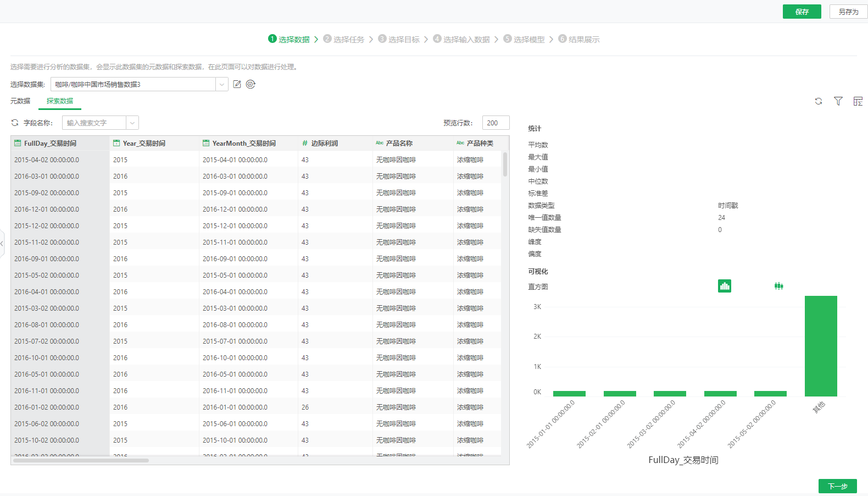Click the table horizontal scrollbar
The width and height of the screenshot is (868, 496).
pyautogui.click(x=81, y=460)
